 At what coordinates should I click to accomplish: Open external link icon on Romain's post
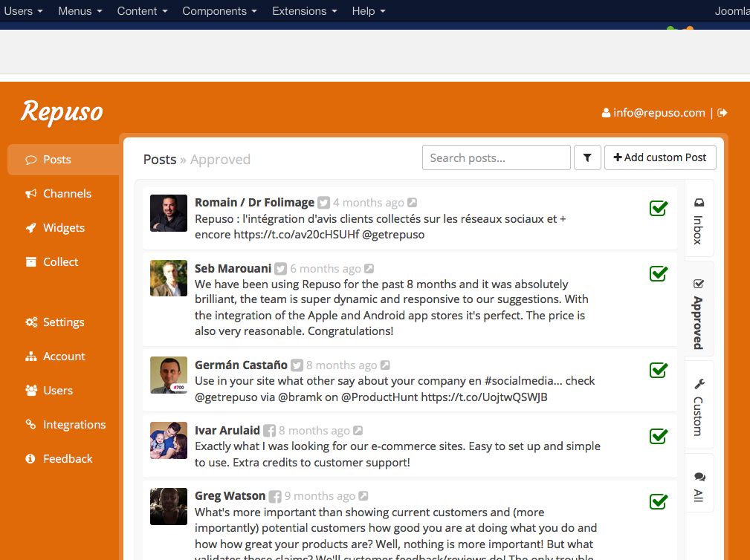412,203
